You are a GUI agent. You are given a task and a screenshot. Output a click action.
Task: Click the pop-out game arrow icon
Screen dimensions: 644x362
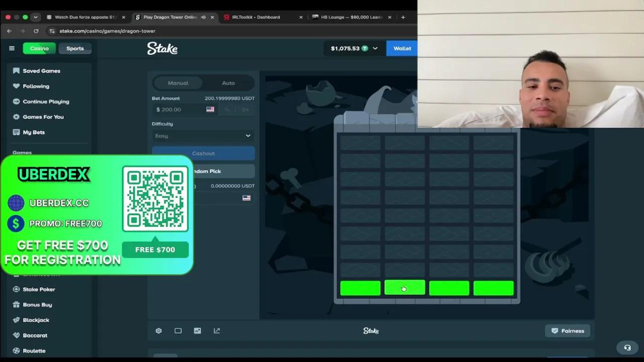tap(217, 331)
